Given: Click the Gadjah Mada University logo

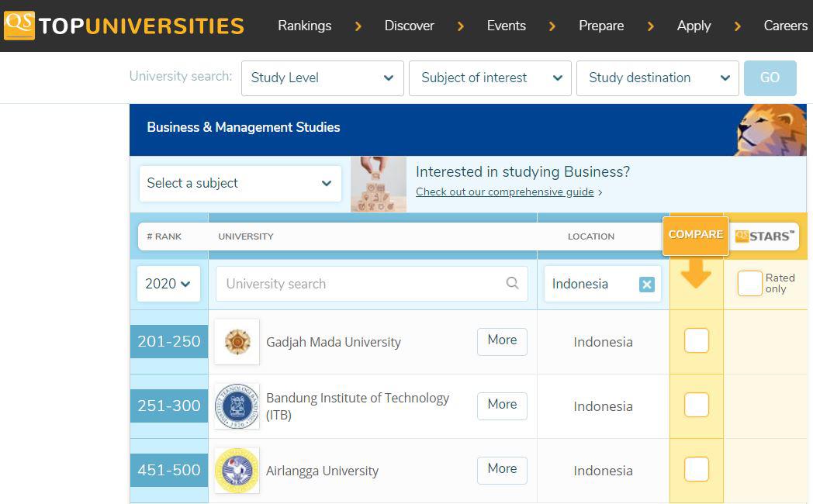Looking at the screenshot, I should [237, 342].
